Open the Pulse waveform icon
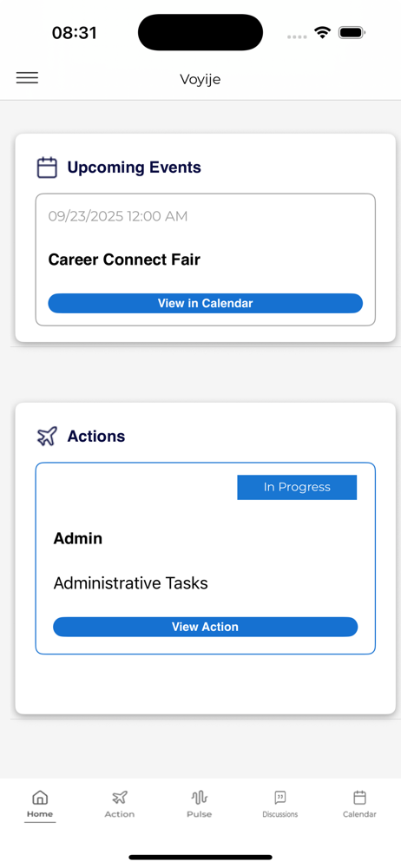Viewport: 401px width, 868px height. 200,798
